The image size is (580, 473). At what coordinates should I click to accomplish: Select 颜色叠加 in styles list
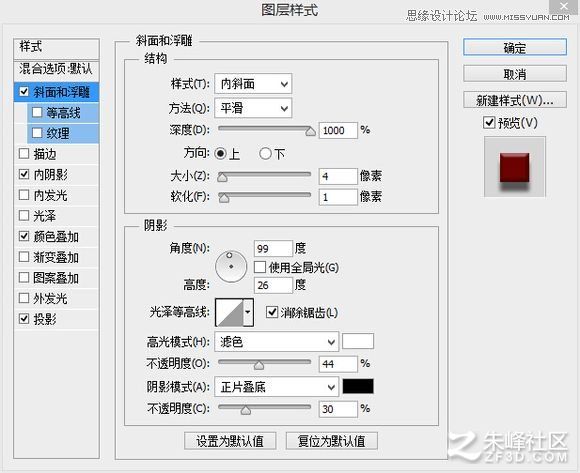click(56, 237)
